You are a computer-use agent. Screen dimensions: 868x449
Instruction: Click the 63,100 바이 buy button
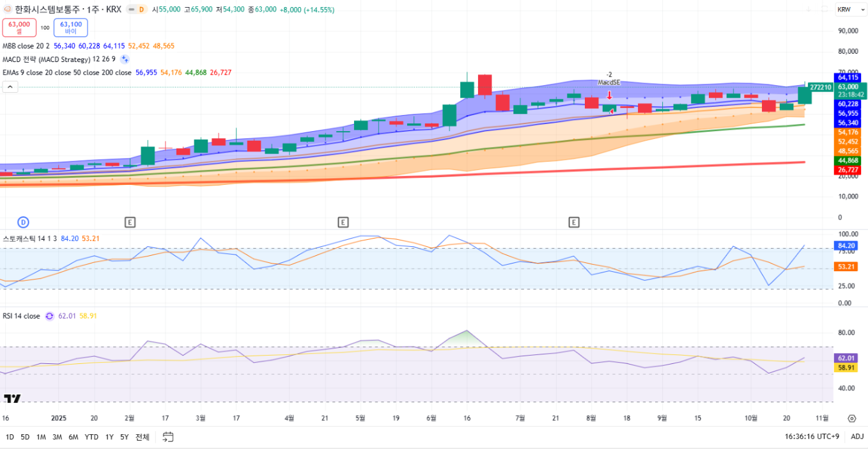tap(71, 28)
